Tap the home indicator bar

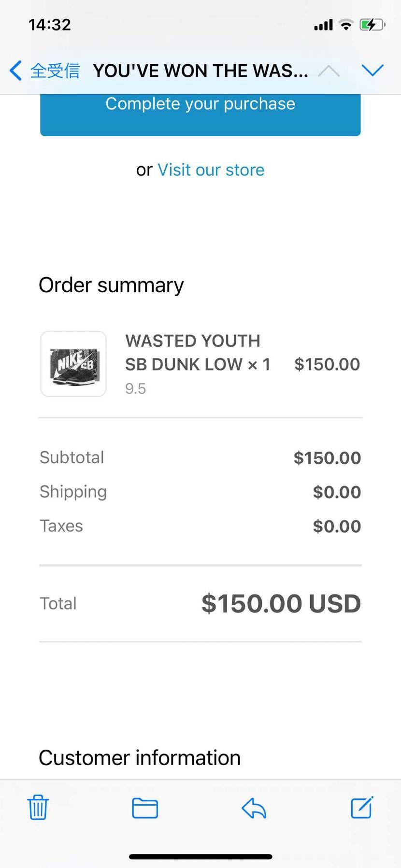tap(200, 856)
